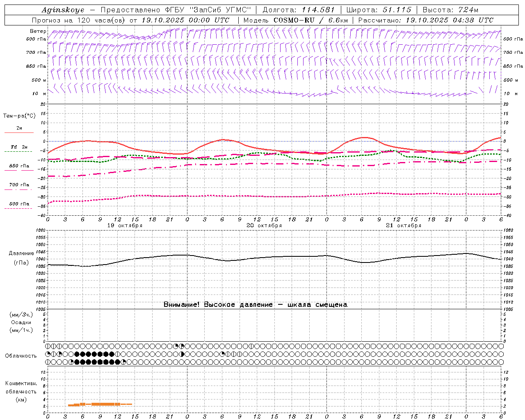Viewport: 525px width, 420px height.
Task: Click the "Td 2м" dew point legend entry
Action: pos(19,147)
